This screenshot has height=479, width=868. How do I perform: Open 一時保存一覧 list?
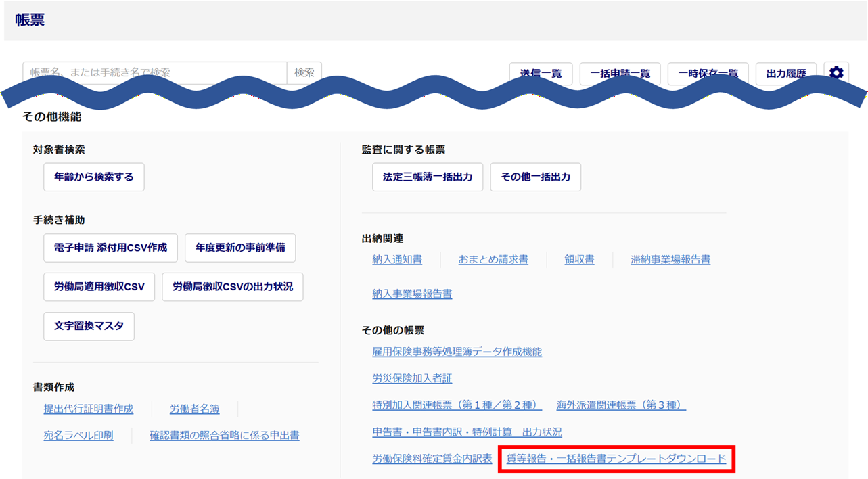click(x=708, y=74)
